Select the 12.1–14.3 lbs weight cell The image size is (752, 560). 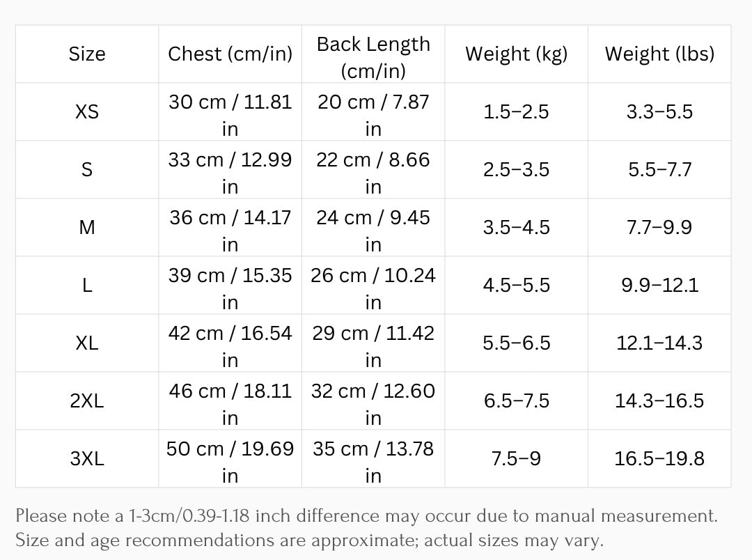point(659,343)
